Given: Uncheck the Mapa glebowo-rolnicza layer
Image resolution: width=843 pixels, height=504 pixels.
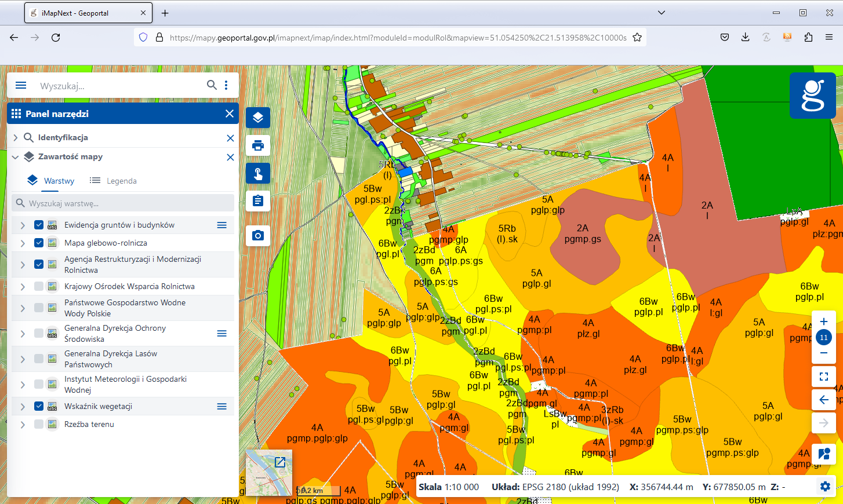Looking at the screenshot, I should click(39, 243).
